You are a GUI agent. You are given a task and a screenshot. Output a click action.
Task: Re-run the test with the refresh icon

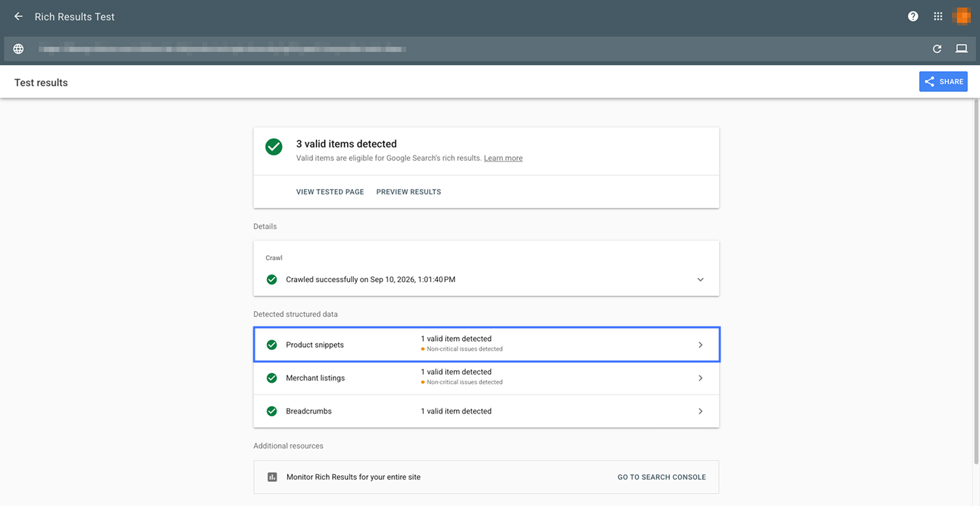(937, 49)
